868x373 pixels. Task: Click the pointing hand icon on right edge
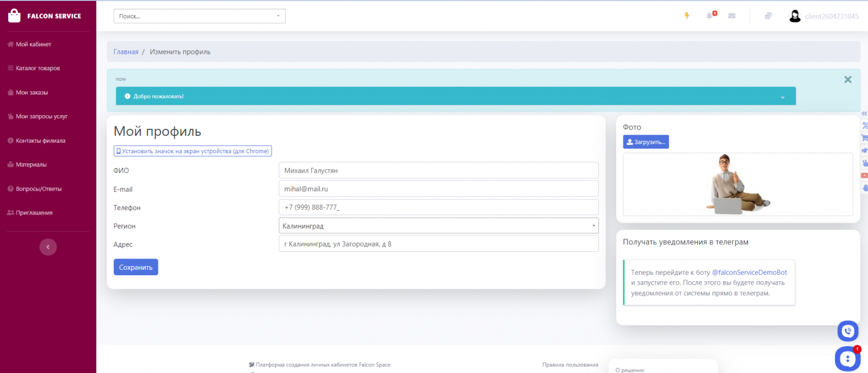click(x=865, y=150)
